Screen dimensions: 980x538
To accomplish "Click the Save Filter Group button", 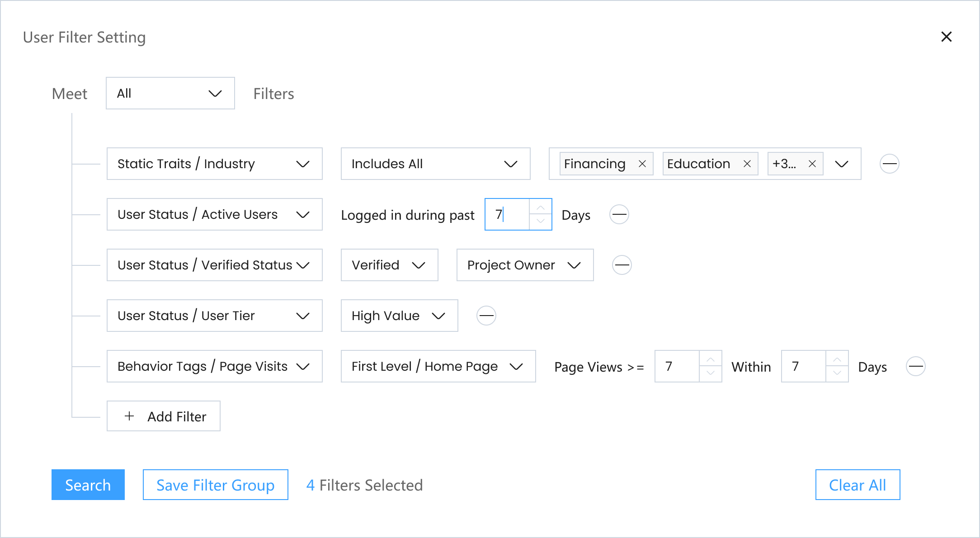I will coord(215,485).
